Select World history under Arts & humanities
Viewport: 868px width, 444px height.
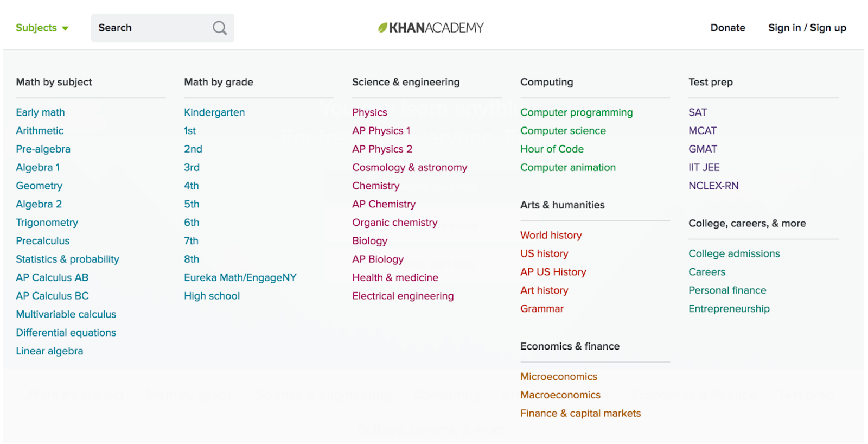tap(551, 236)
